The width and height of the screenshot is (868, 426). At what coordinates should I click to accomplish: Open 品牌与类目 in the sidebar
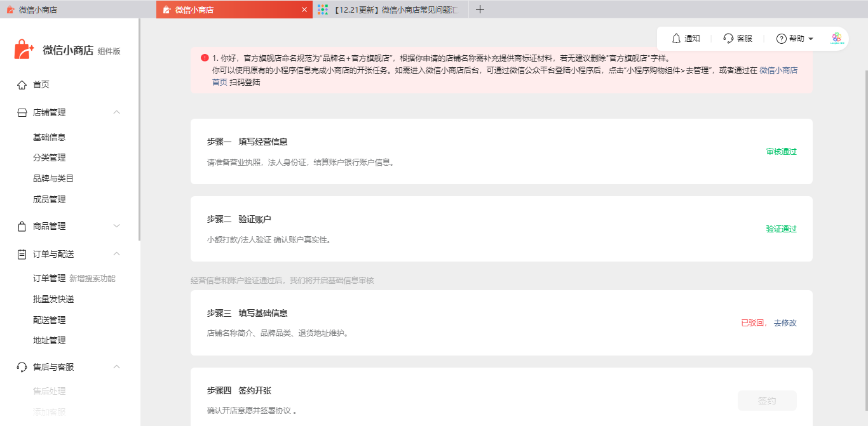point(53,179)
